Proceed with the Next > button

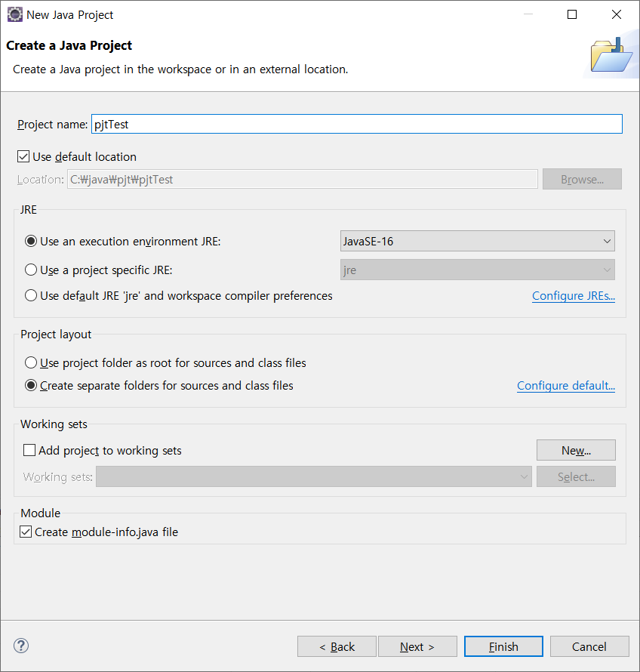pos(417,646)
